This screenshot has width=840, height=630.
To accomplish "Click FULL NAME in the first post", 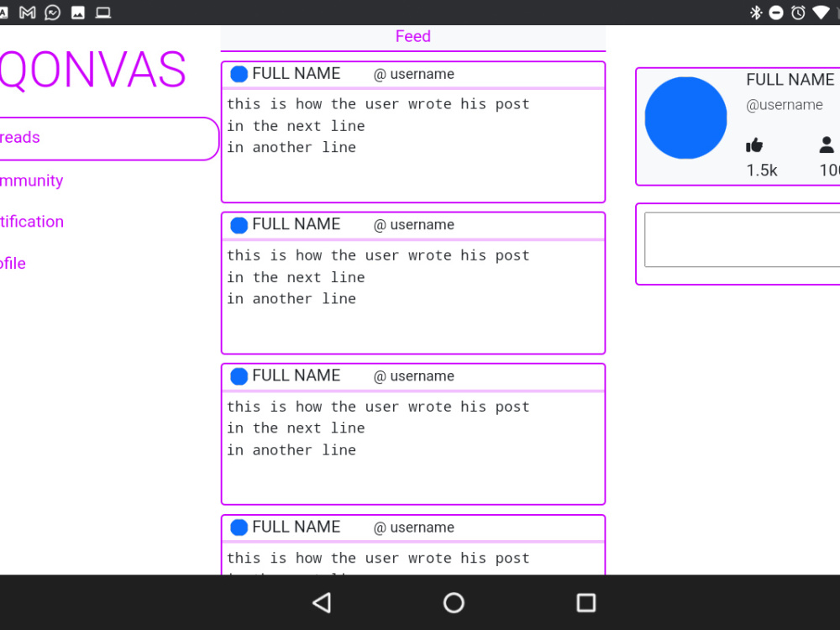I will coord(297,73).
